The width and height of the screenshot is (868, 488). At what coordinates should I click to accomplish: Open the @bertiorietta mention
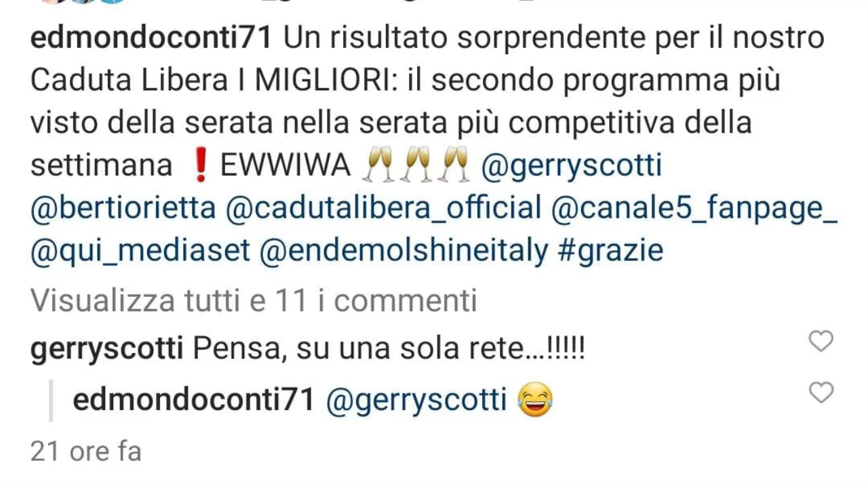pyautogui.click(x=123, y=209)
